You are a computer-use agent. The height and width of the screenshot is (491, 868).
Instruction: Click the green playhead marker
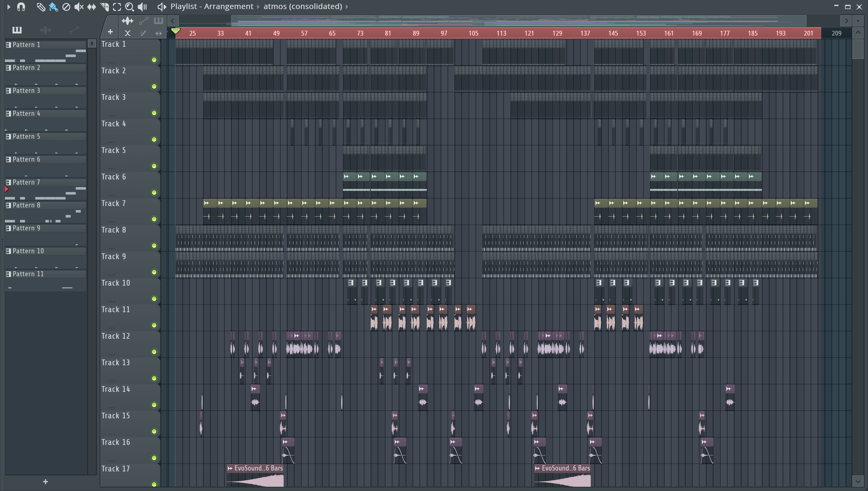click(x=175, y=31)
